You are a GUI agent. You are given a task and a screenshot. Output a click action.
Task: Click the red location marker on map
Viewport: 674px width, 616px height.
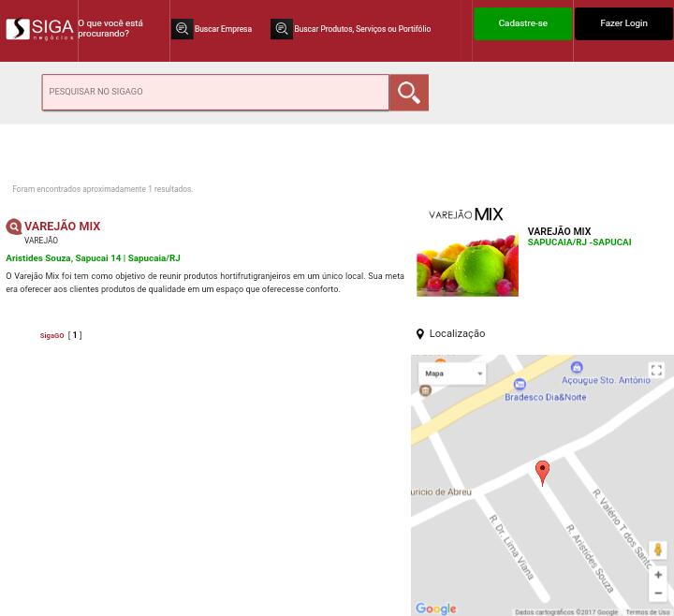542,473
